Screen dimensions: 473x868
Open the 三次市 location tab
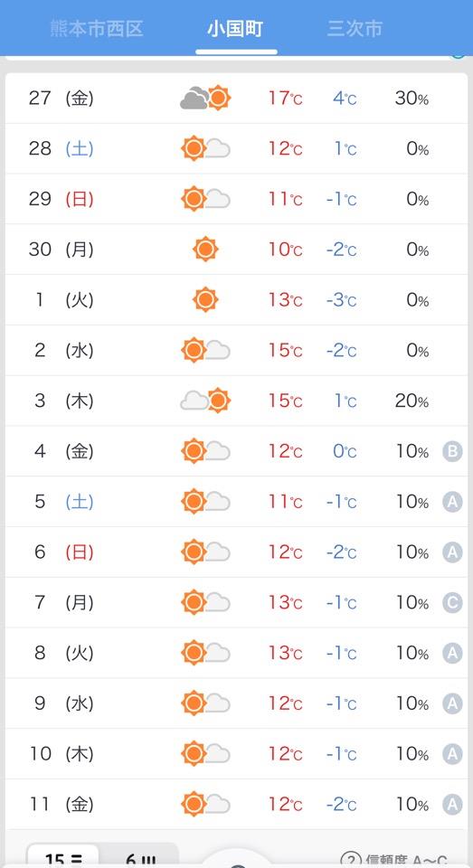click(x=355, y=28)
